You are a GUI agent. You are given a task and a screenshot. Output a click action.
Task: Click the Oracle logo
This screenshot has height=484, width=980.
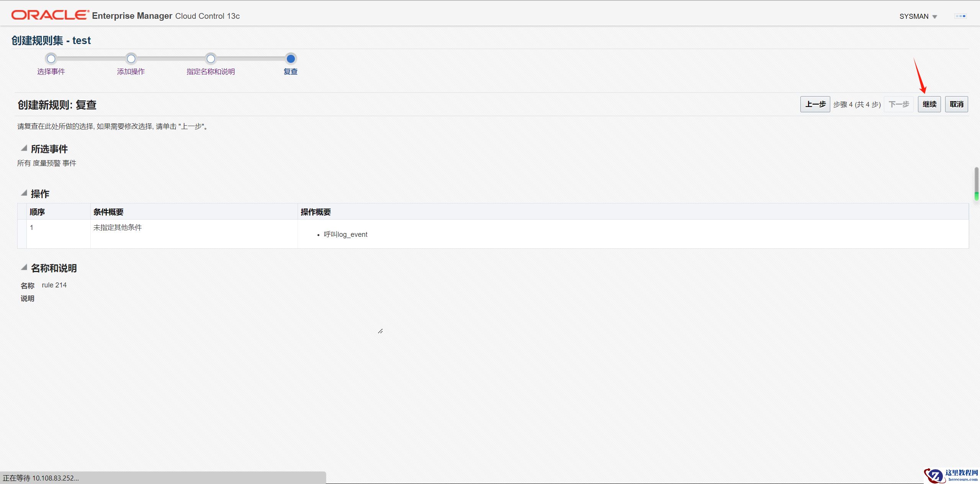[50, 15]
